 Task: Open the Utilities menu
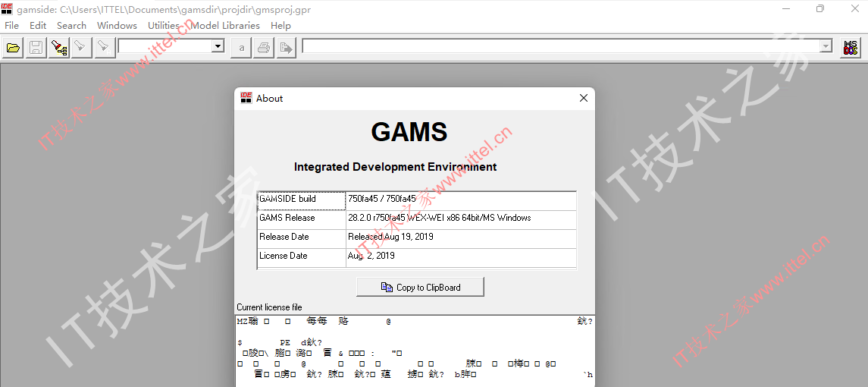point(163,26)
